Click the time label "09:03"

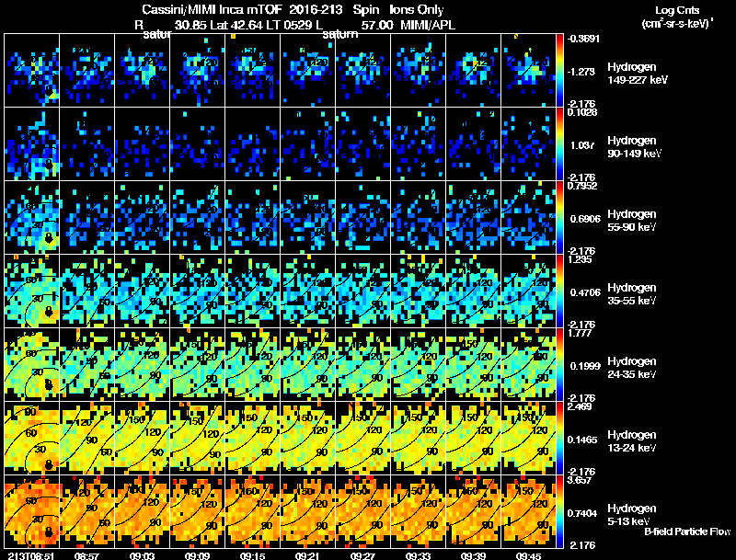point(143,555)
